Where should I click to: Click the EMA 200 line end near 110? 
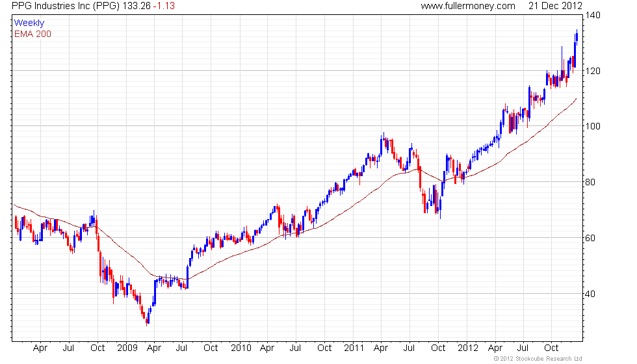576,99
